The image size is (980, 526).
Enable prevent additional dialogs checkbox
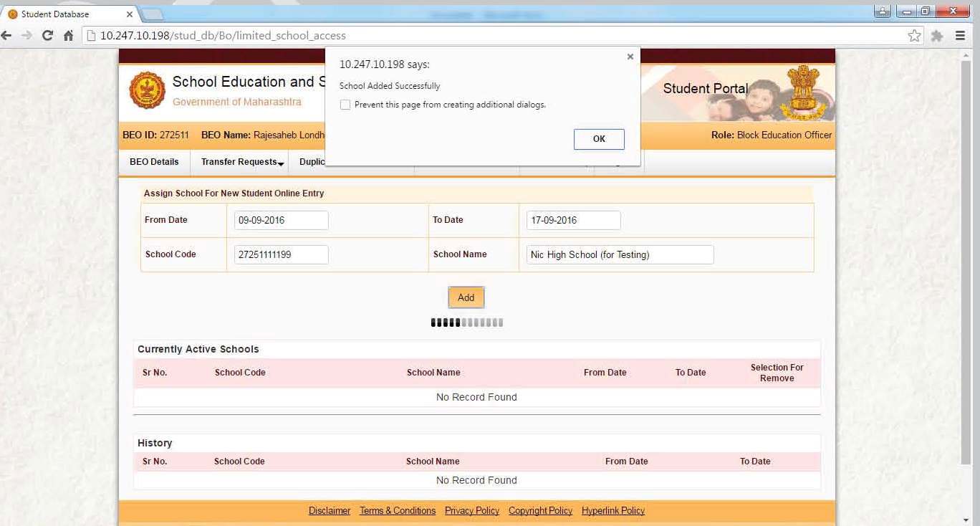pyautogui.click(x=345, y=104)
